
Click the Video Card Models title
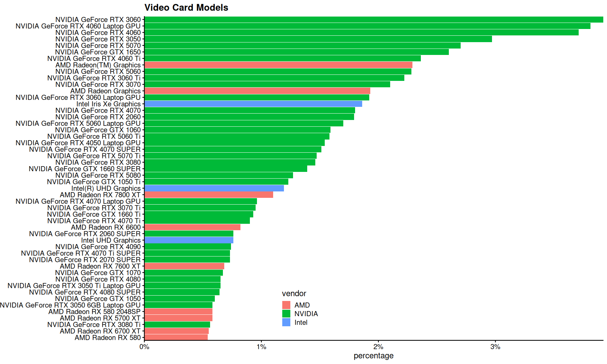coord(186,7)
